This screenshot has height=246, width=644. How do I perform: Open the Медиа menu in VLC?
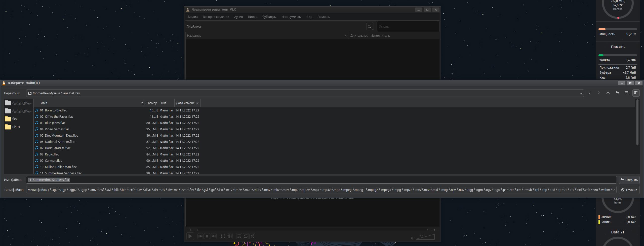[x=193, y=17]
